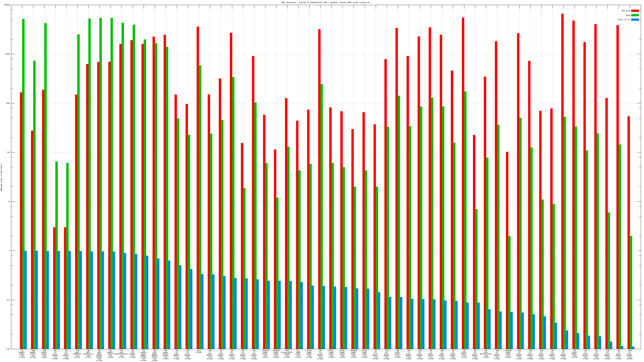This screenshot has height=362, width=644.
Task: Click the zen.spamhaus.org x-axis label
Action: 77,354
